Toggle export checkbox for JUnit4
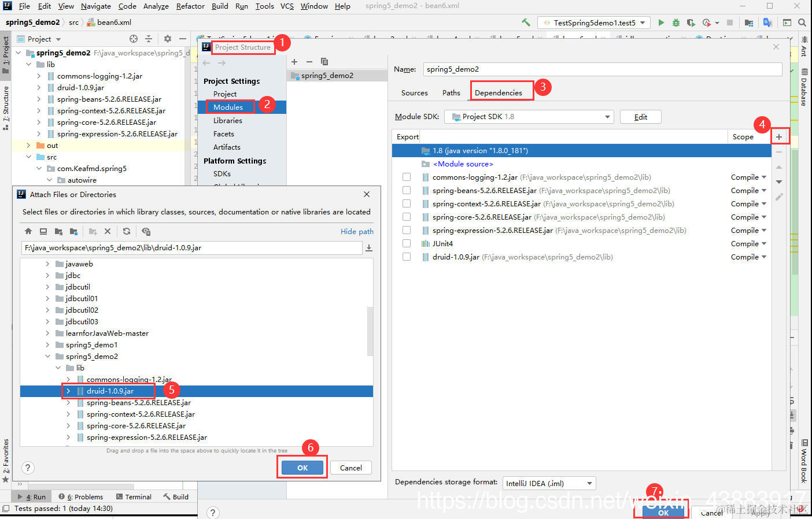The image size is (812, 519). (x=407, y=243)
